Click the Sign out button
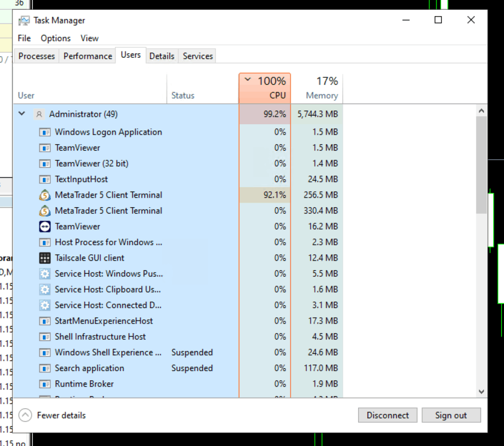 451,415
